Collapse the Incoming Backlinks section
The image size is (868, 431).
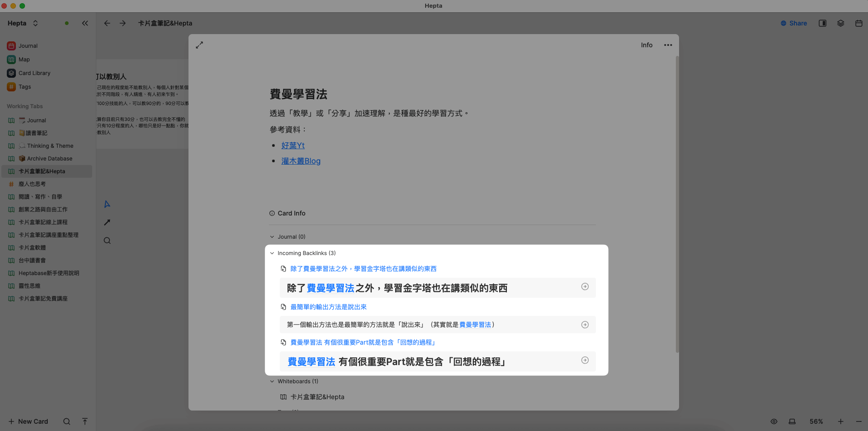click(272, 253)
